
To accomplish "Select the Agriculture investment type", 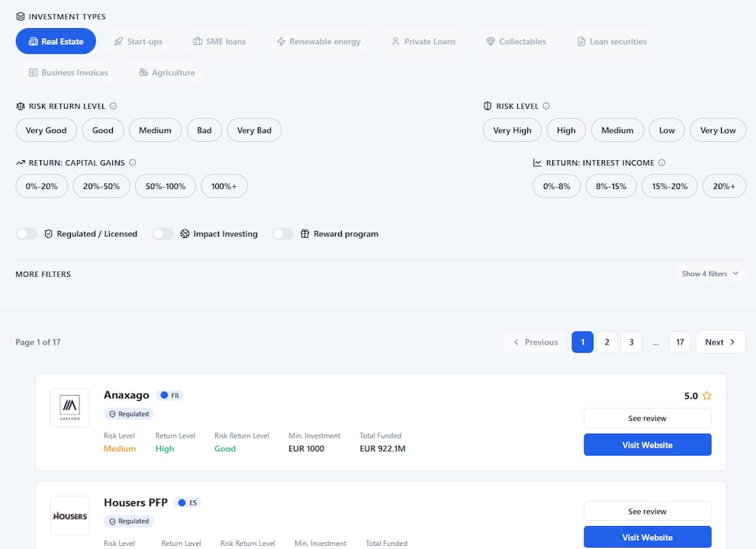I will 167,72.
